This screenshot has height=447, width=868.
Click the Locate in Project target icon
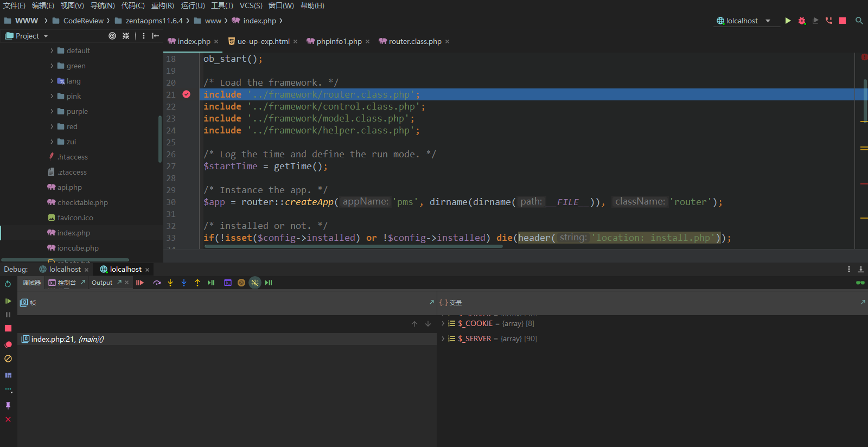(x=112, y=36)
